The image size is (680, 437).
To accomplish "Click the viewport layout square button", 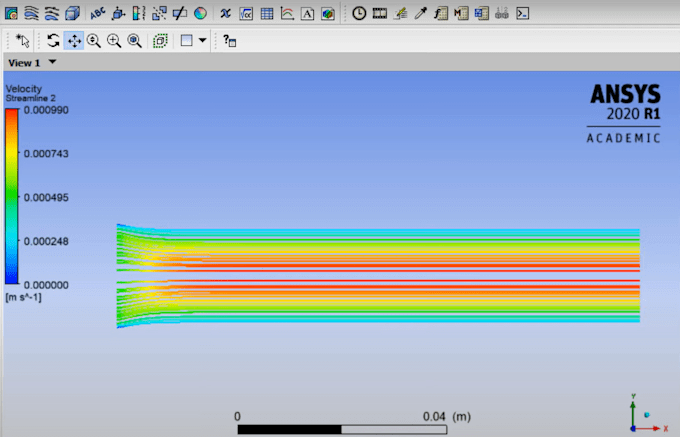I will click(x=186, y=41).
